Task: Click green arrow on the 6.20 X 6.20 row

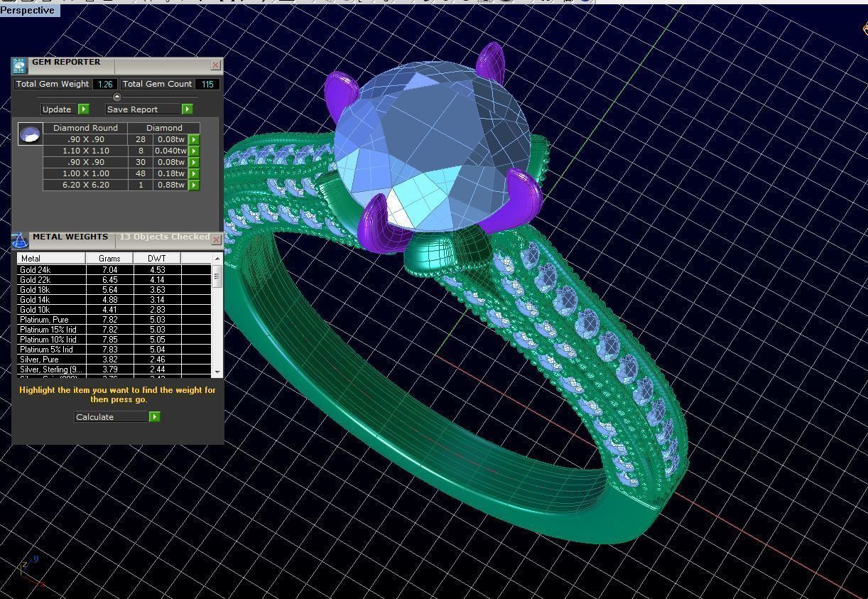Action: point(193,185)
